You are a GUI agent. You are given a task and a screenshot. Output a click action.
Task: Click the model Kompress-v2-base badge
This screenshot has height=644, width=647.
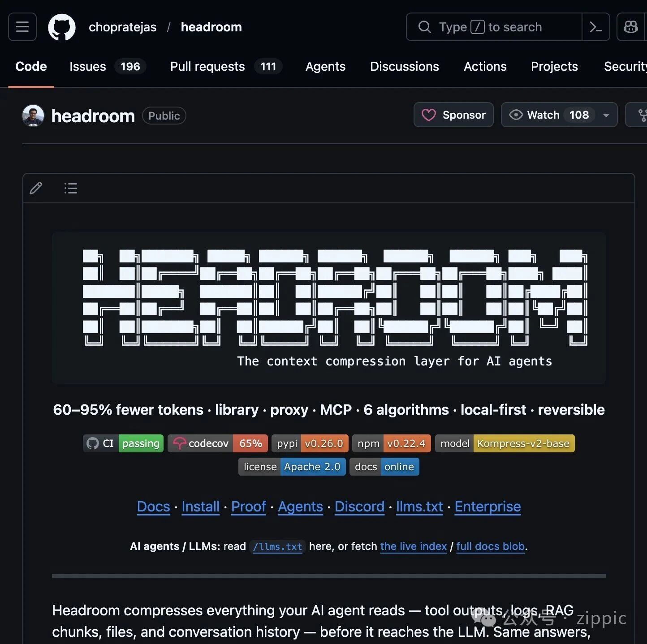tap(505, 443)
